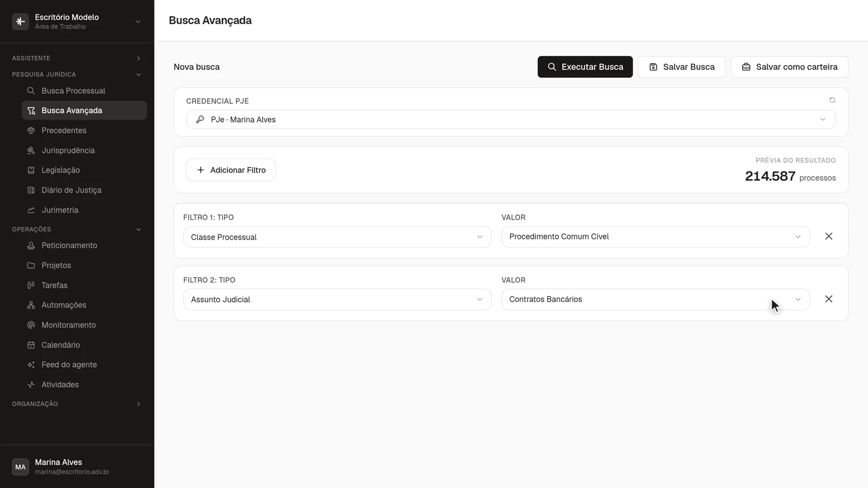Image resolution: width=868 pixels, height=488 pixels.
Task: Click Salvar como carteira button
Action: tap(789, 67)
